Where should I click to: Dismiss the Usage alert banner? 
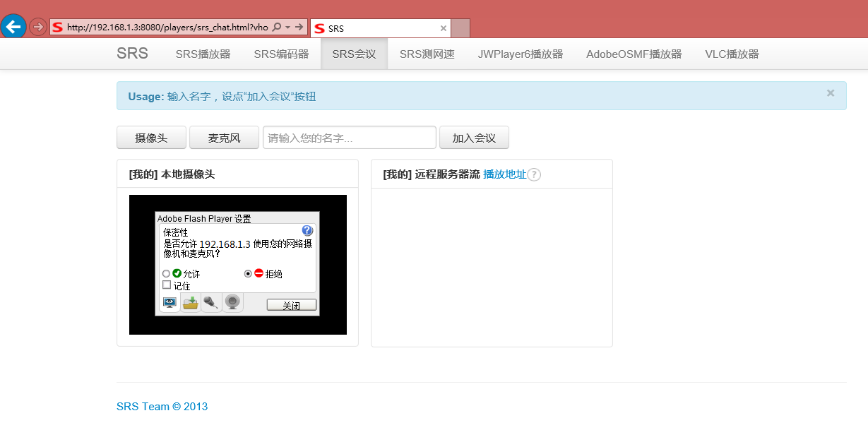(x=831, y=93)
